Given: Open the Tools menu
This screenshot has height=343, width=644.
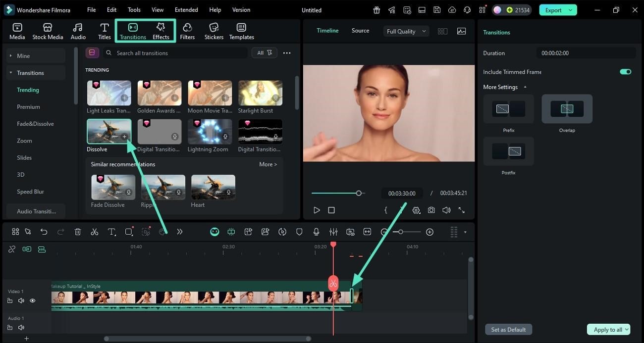Looking at the screenshot, I should [133, 9].
